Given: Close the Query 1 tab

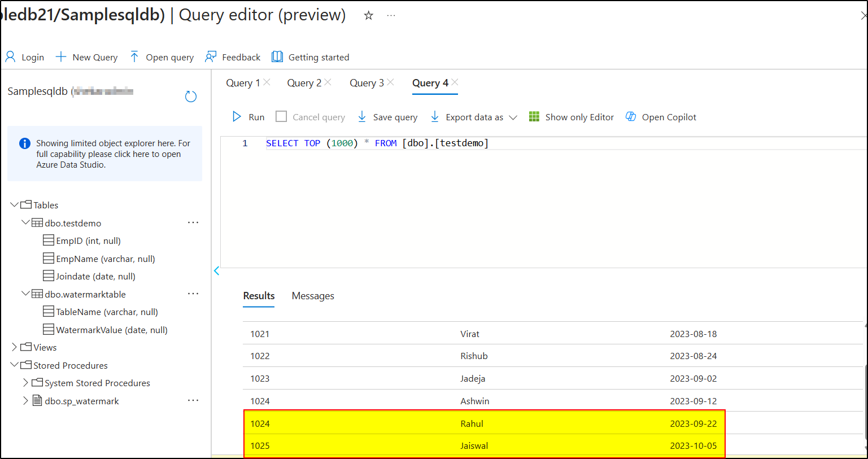Looking at the screenshot, I should pyautogui.click(x=267, y=82).
